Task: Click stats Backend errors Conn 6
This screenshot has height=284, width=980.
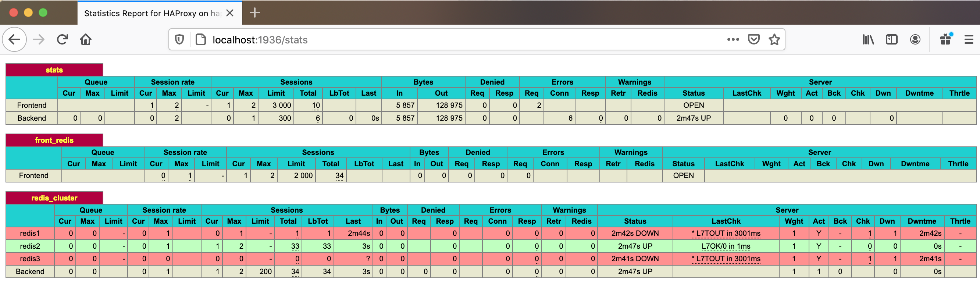Action: [570, 118]
